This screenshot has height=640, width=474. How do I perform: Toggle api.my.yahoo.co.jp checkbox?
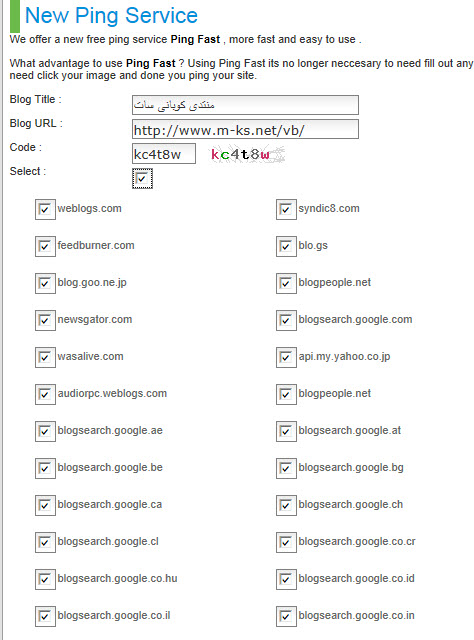click(286, 357)
